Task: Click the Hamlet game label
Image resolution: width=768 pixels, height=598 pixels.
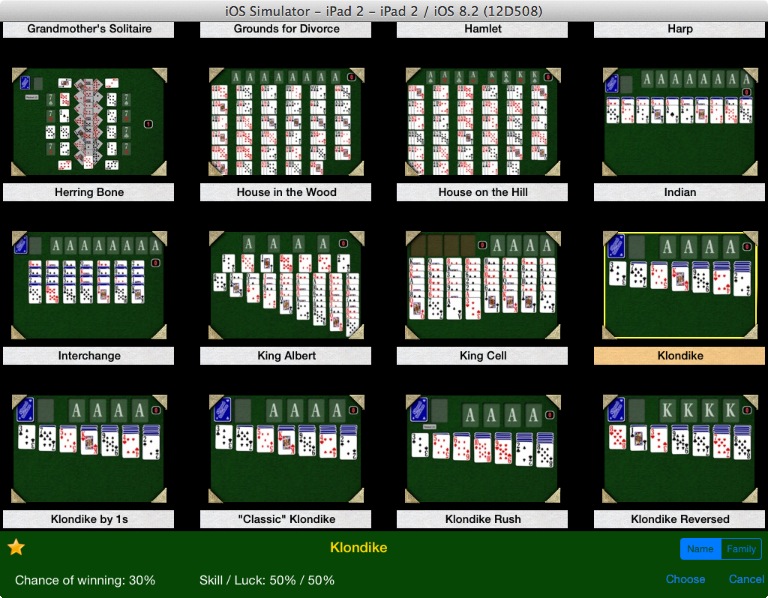Action: tap(483, 29)
